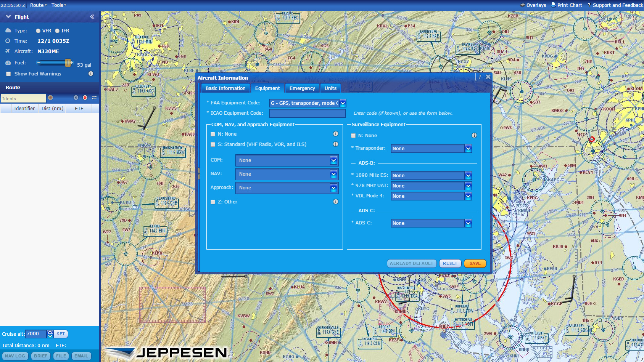
Task: Open the Transponder dropdown
Action: pyautogui.click(x=468, y=148)
